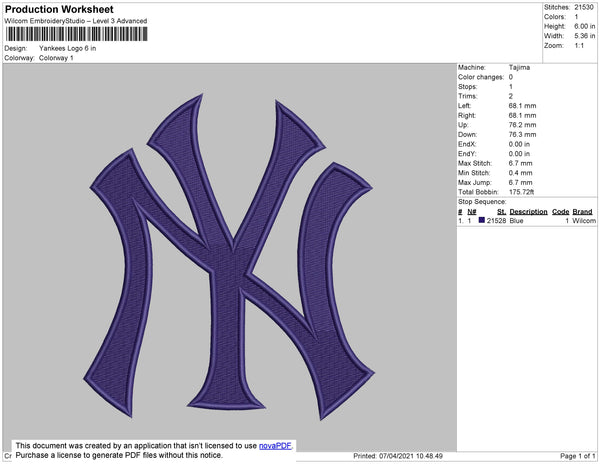Select Left value '68.1 mm'
Image resolution: width=600 pixels, height=464 pixels.
(522, 106)
